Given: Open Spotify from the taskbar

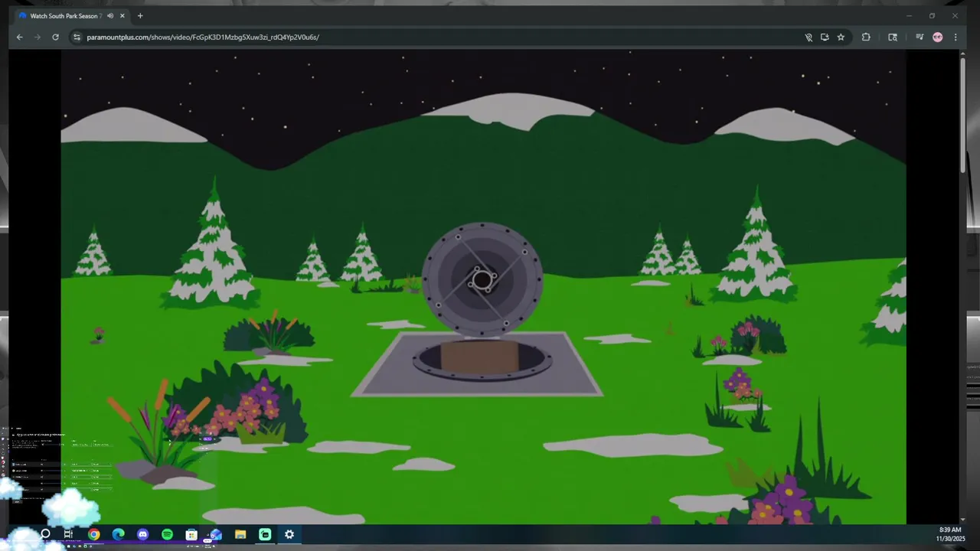Looking at the screenshot, I should pyautogui.click(x=167, y=535).
